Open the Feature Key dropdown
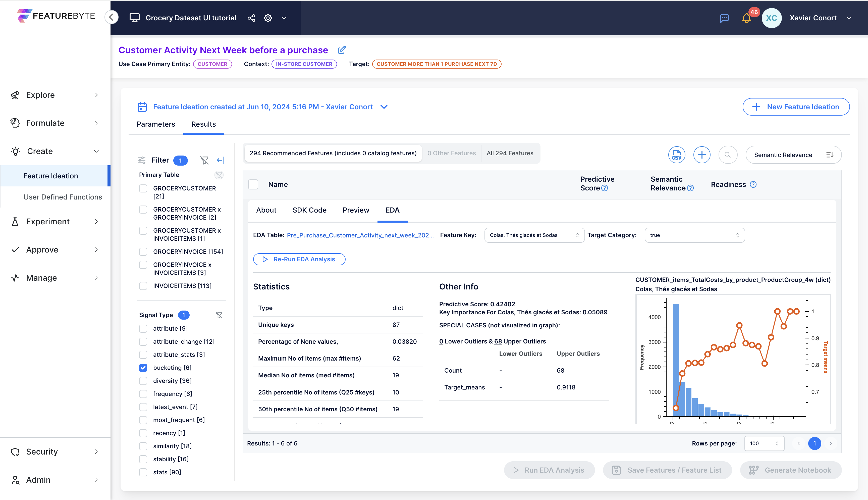This screenshot has height=500, width=868. click(x=534, y=235)
